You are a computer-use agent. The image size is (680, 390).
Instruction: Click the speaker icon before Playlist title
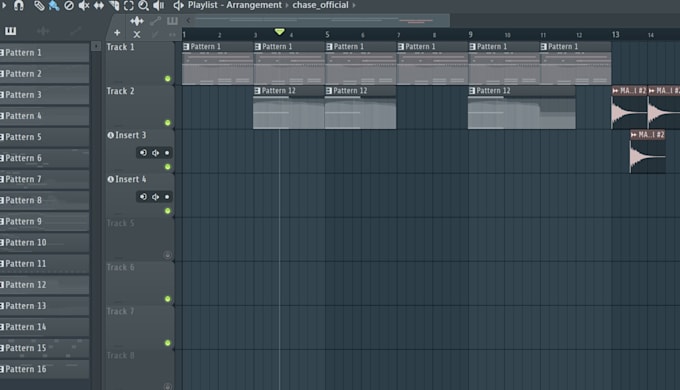tap(178, 6)
